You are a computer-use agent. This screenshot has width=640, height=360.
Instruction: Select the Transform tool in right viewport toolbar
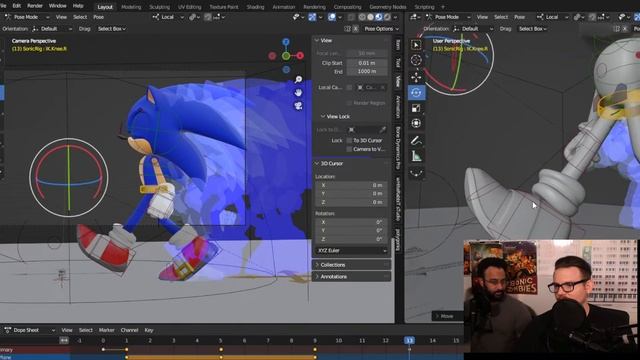(x=416, y=123)
